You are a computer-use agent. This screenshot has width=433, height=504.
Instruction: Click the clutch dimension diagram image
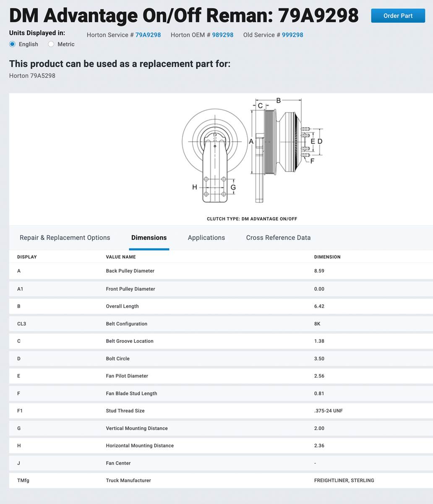(x=252, y=151)
